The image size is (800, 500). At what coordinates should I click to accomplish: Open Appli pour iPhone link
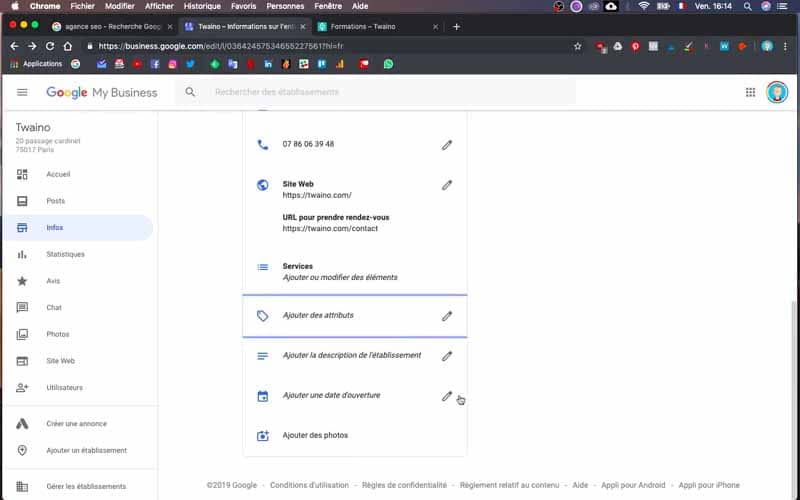(x=709, y=485)
